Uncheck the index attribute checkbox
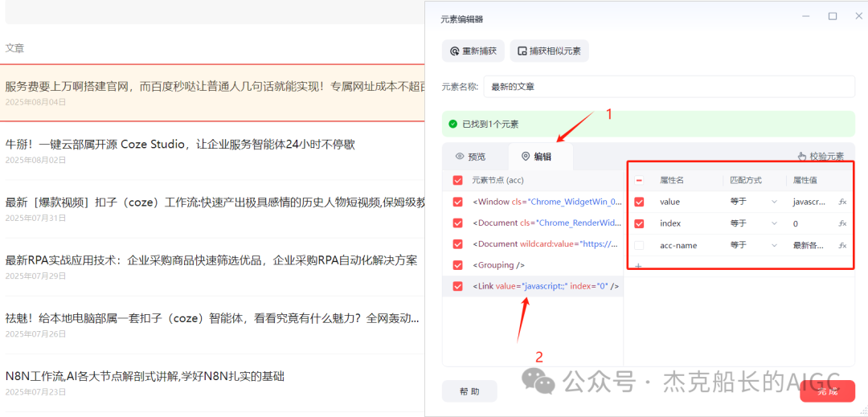The height and width of the screenshot is (417, 868). tap(639, 223)
